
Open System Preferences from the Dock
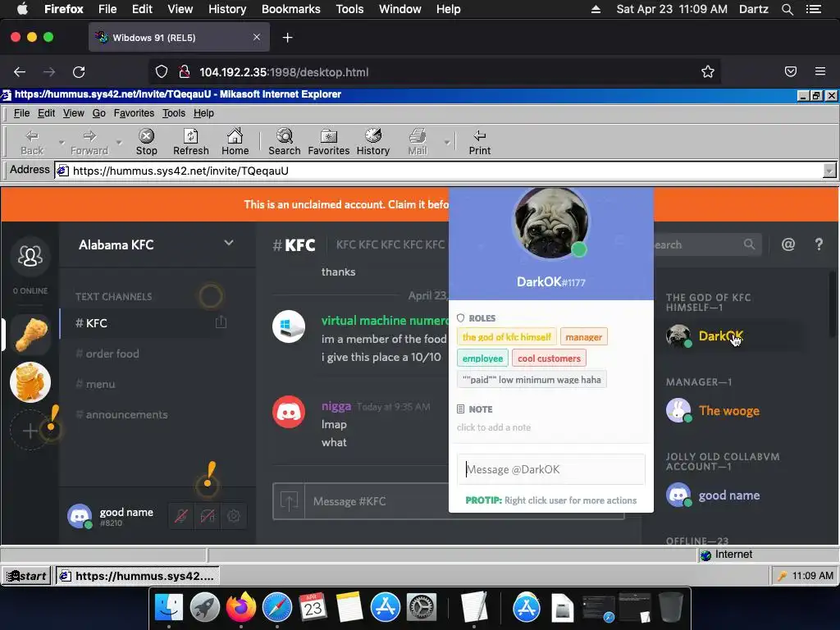coord(422,608)
